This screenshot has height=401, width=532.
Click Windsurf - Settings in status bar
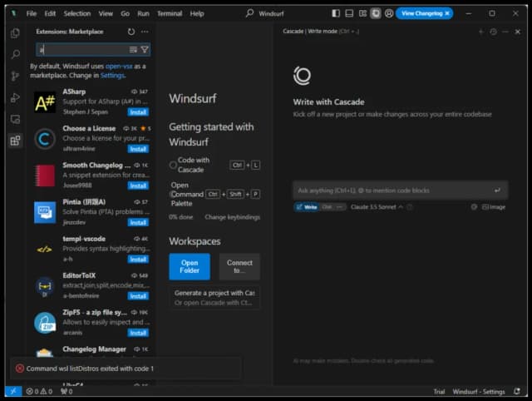coord(479,392)
